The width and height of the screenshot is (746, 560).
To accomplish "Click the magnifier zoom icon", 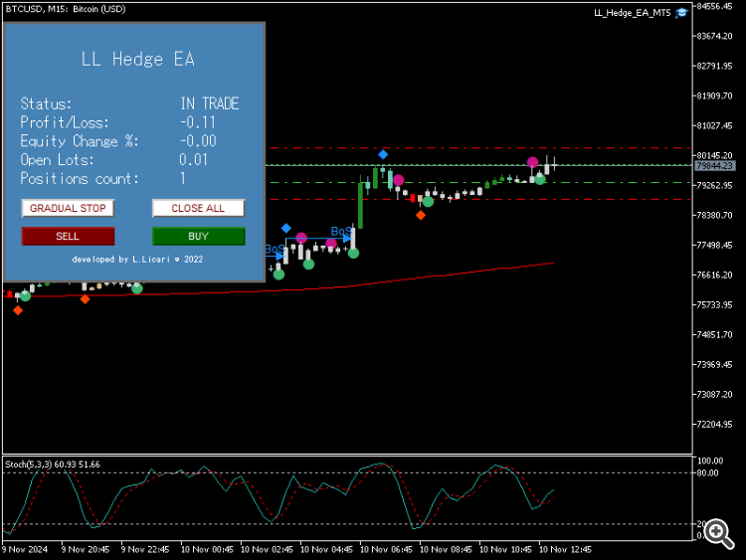I will 719,533.
